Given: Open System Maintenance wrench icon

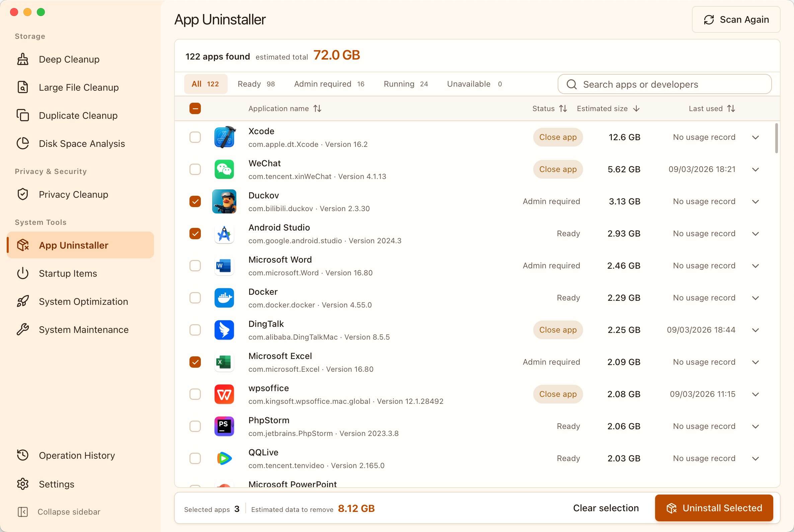Looking at the screenshot, I should (x=23, y=330).
